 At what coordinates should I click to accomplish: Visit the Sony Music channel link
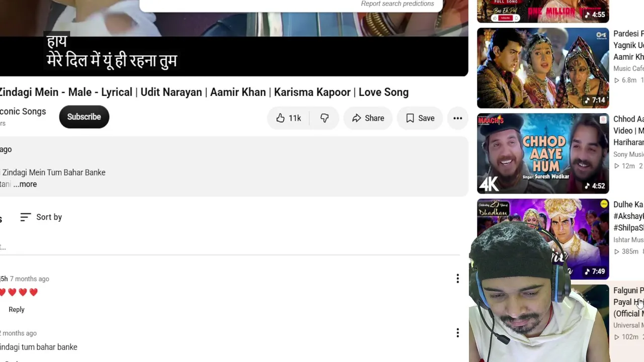click(628, 154)
